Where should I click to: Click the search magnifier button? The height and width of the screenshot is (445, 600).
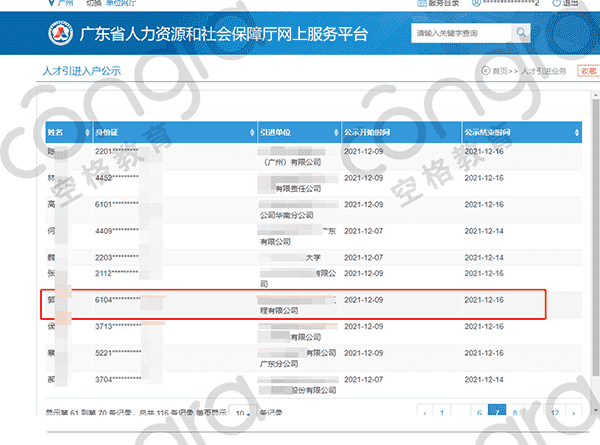pyautogui.click(x=521, y=33)
